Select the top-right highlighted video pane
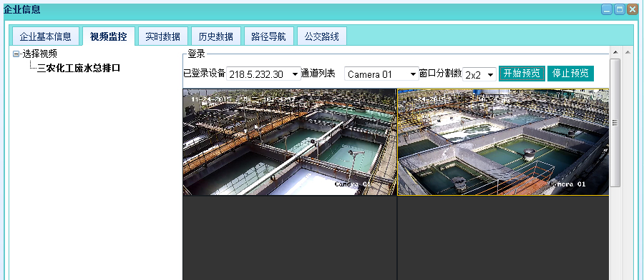This screenshot has height=280, width=644. point(503,142)
